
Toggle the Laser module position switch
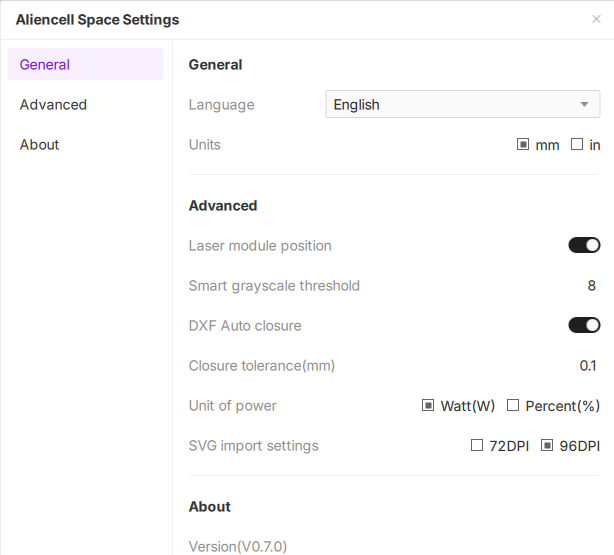(x=584, y=245)
